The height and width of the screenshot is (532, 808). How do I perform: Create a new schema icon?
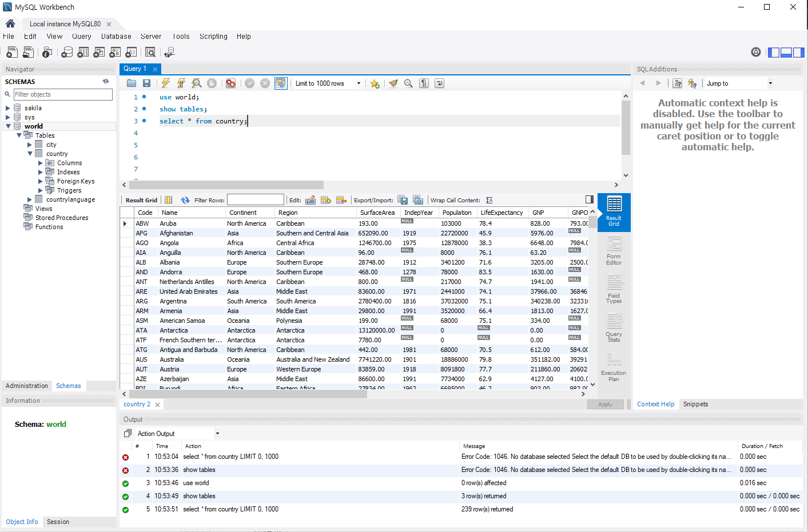coord(67,53)
